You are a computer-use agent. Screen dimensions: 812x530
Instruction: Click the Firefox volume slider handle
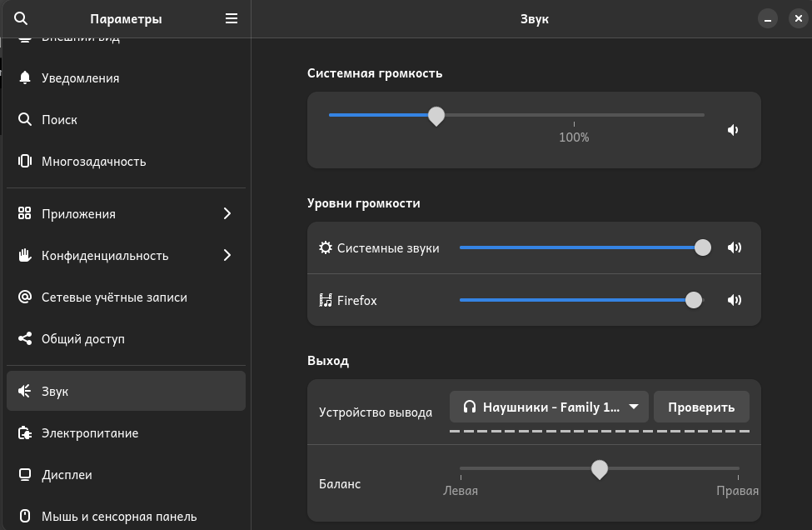[x=694, y=300]
